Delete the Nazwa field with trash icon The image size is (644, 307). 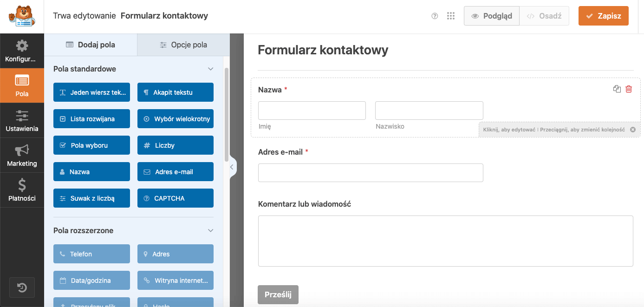click(x=630, y=89)
